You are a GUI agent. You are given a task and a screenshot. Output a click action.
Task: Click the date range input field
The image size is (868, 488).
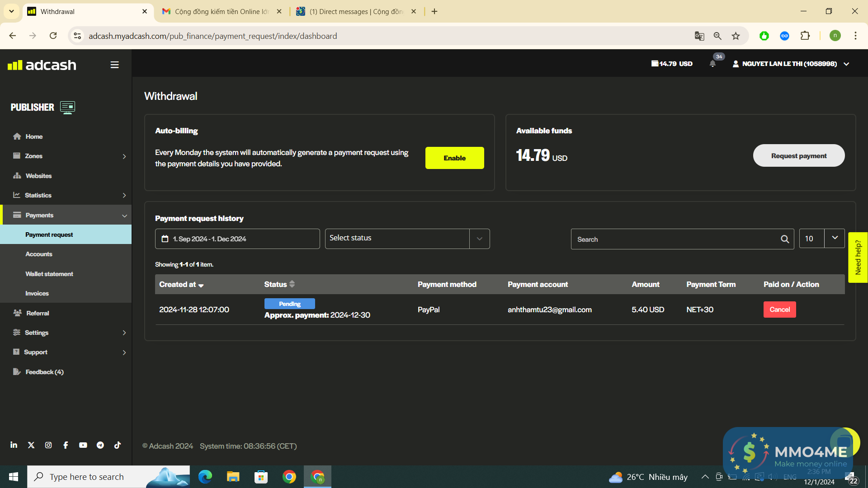click(237, 239)
